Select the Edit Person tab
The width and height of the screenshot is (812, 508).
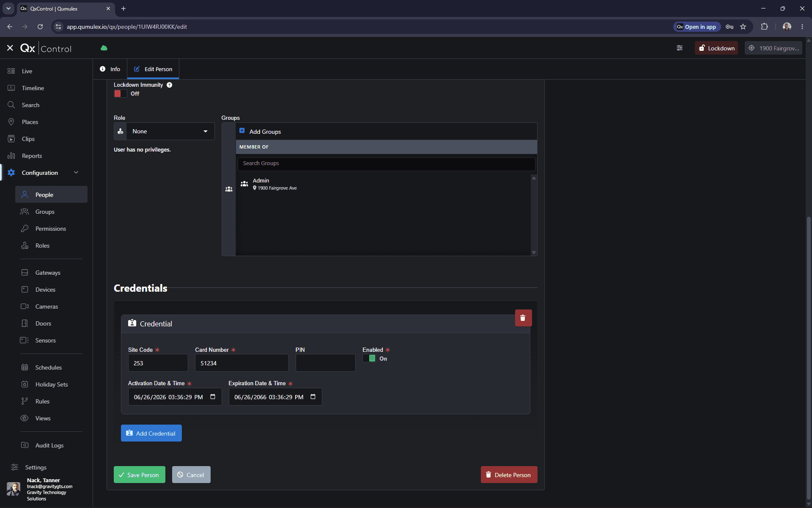click(153, 69)
